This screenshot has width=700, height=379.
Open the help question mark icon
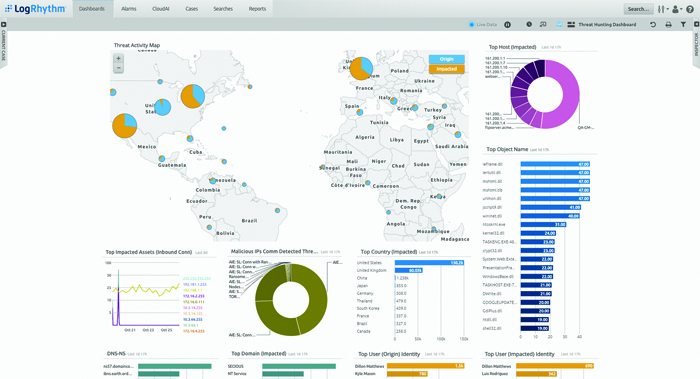pyautogui.click(x=690, y=9)
